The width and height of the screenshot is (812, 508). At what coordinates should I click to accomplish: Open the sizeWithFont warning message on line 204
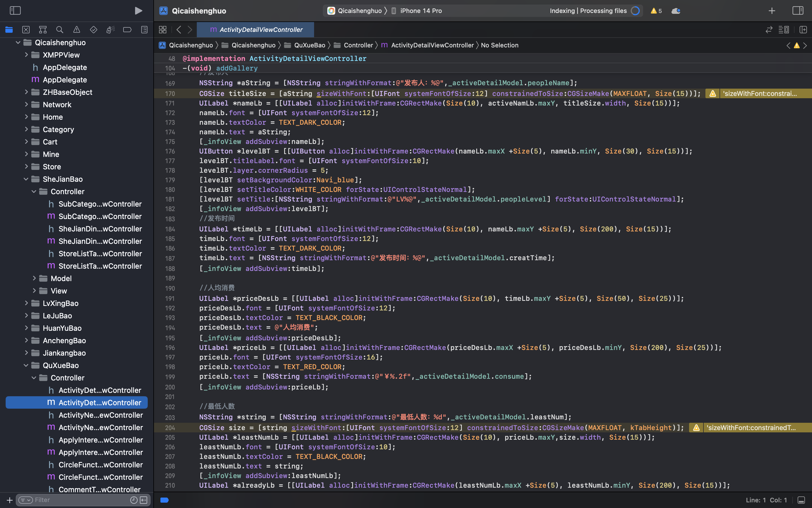(751, 428)
